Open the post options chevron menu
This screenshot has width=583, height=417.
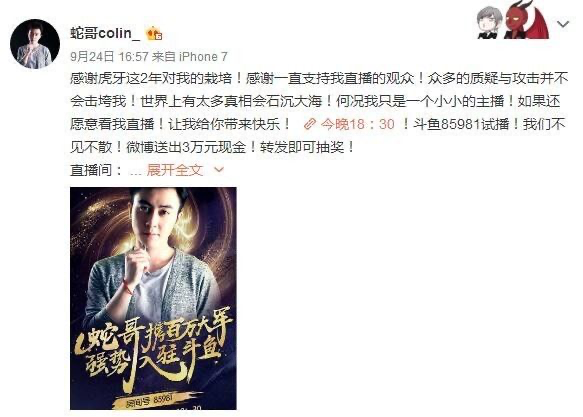coord(563,25)
